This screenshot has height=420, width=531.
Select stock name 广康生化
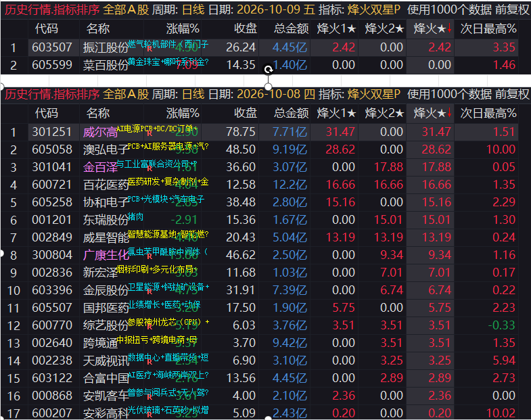(106, 256)
